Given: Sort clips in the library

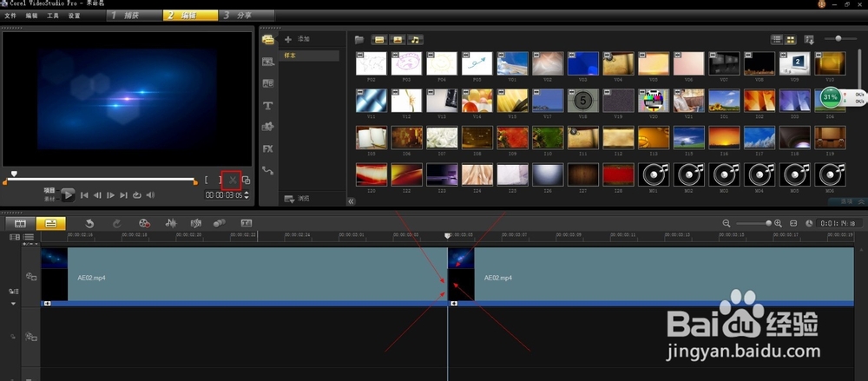Looking at the screenshot, I should coord(809,39).
